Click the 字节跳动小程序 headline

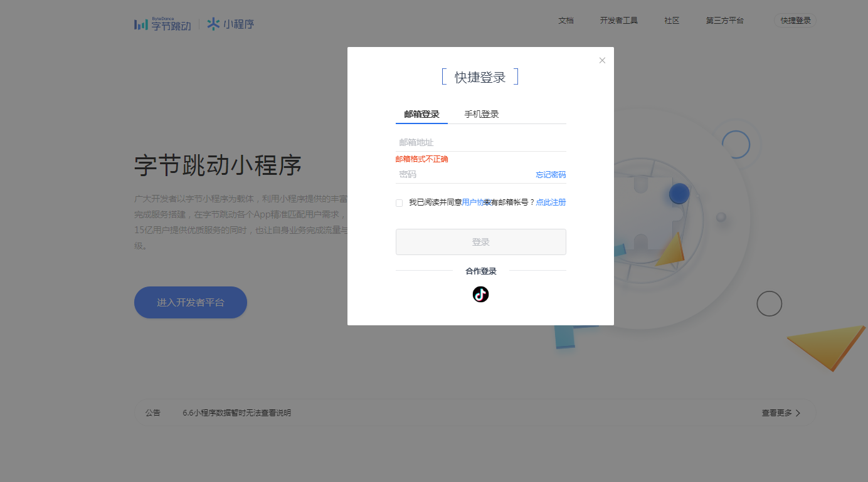pos(218,165)
